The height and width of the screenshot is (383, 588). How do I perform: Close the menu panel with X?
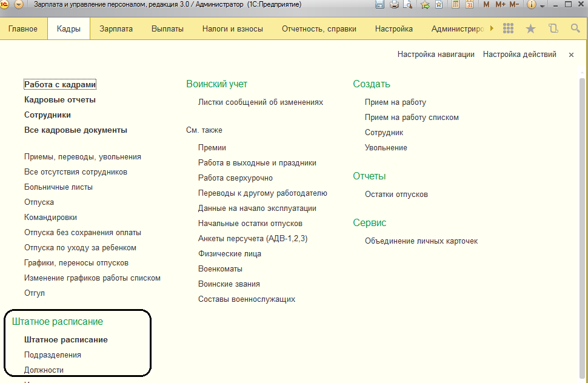571,55
